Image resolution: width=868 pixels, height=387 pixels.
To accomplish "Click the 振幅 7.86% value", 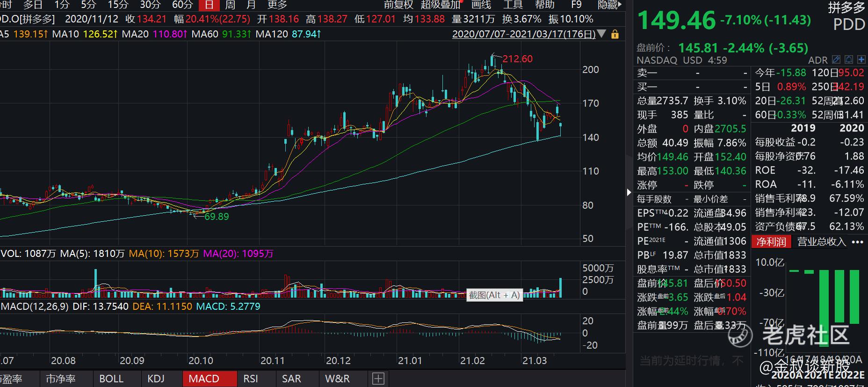I will [x=731, y=143].
